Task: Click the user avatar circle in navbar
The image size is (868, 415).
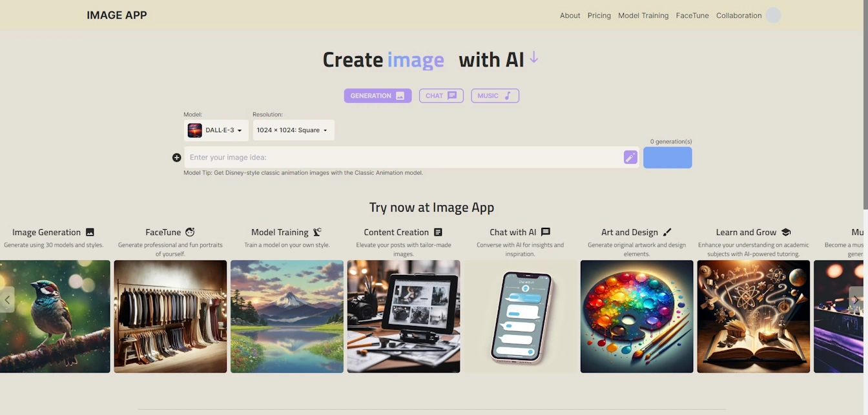Action: pos(773,15)
